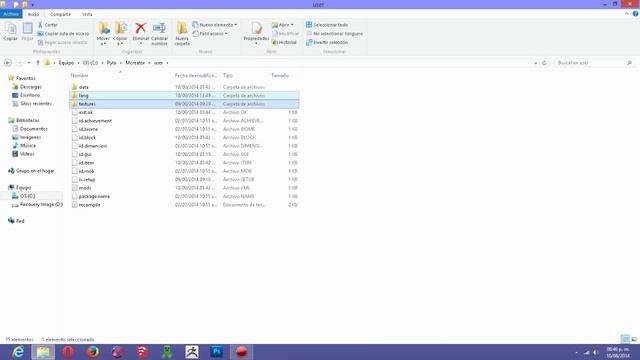Click the Cambiar nombre icon

(x=159, y=28)
